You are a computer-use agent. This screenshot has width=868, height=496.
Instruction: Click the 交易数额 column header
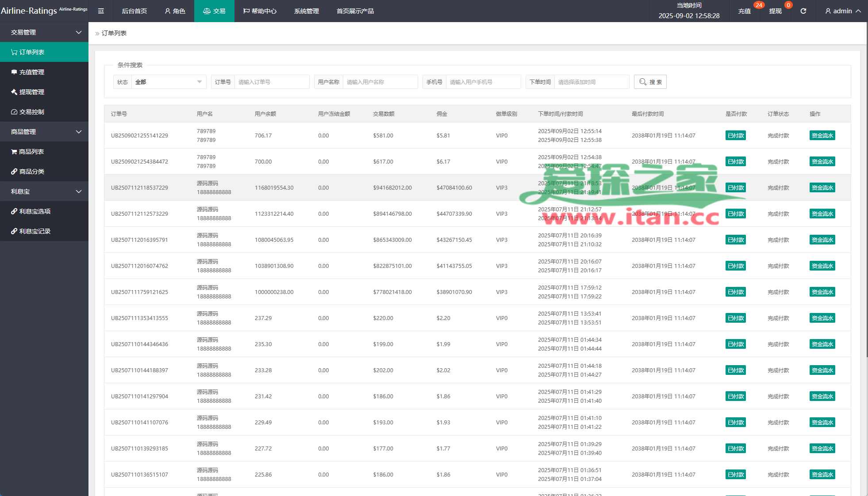click(384, 114)
